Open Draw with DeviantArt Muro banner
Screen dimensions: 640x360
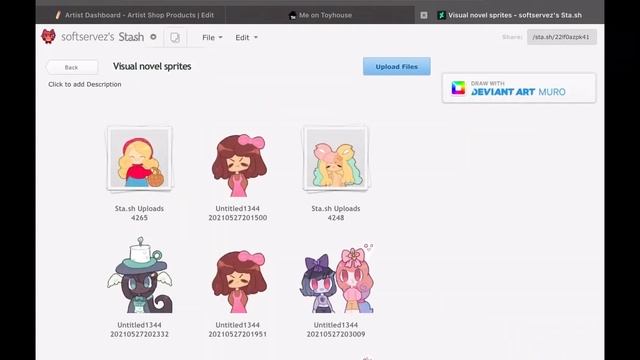pyautogui.click(x=519, y=88)
